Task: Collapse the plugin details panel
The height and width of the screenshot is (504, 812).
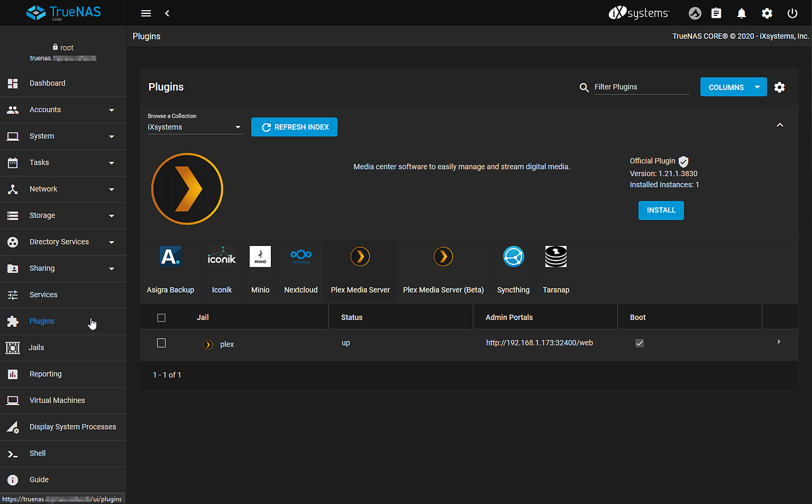Action: point(780,125)
